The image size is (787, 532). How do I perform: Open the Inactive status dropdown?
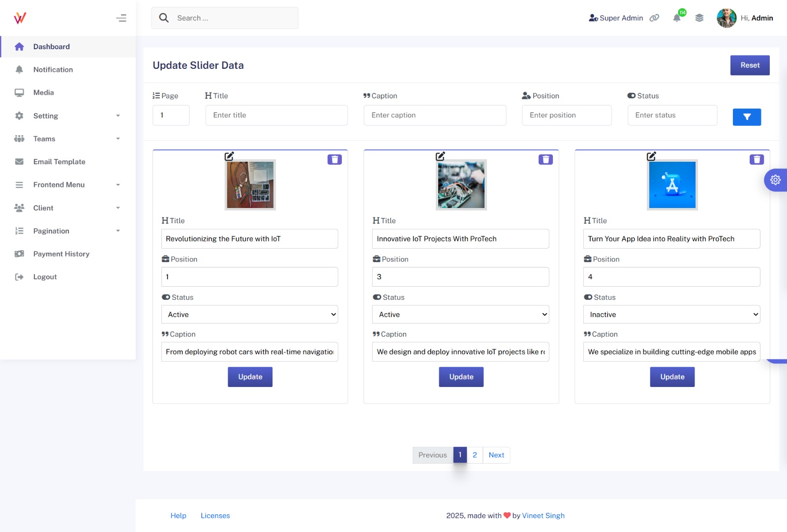[671, 315]
